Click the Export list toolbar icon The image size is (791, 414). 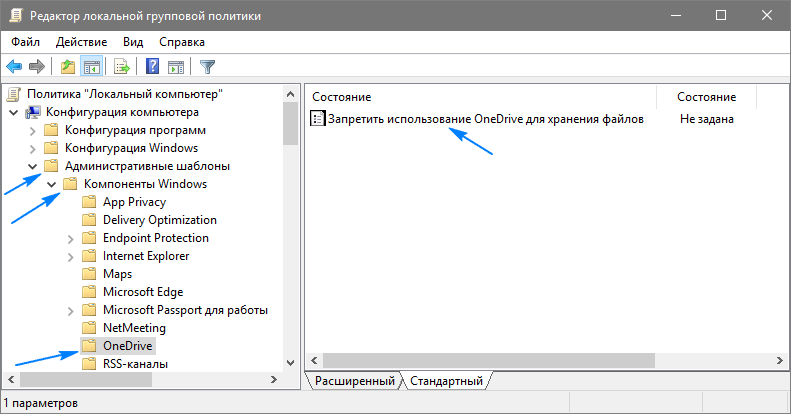coord(122,67)
